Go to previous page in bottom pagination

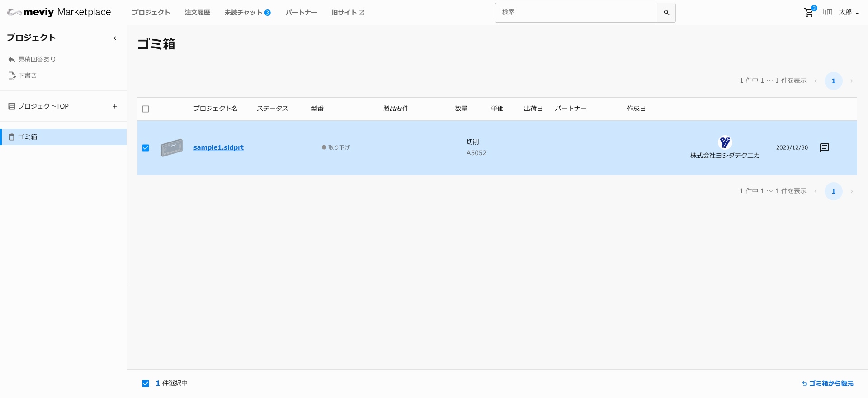pos(816,191)
